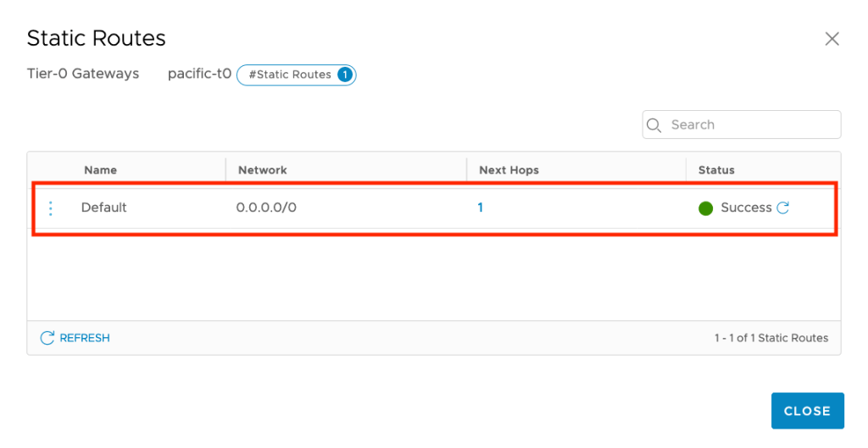
Task: Select the Default route name cell
Action: pos(103,207)
